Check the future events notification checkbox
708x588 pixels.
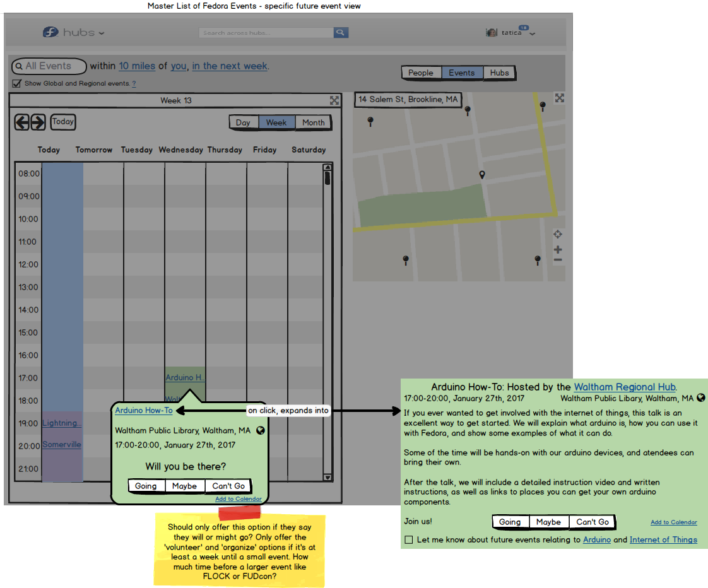click(409, 539)
